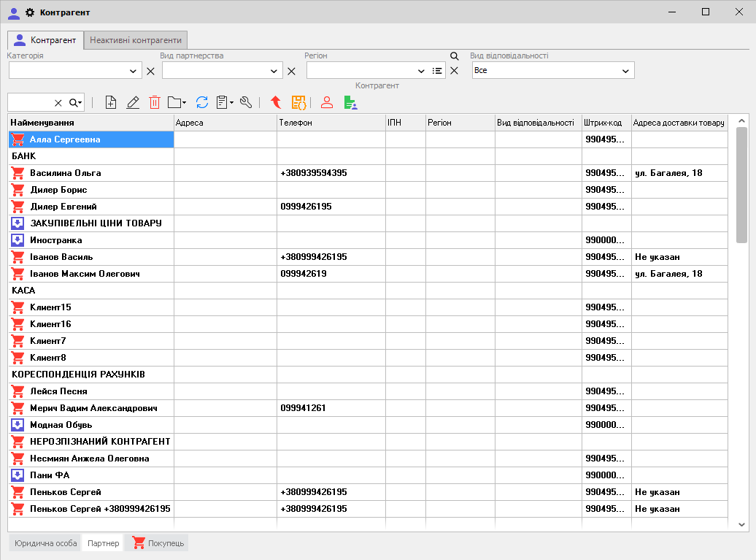The height and width of the screenshot is (560, 756).
Task: Sort by the Телефон column header
Action: coord(331,123)
